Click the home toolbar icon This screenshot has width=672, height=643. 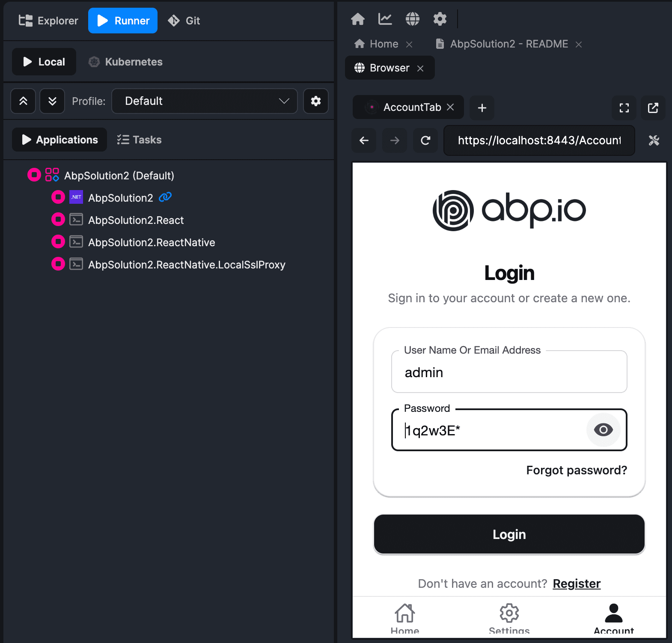point(358,19)
